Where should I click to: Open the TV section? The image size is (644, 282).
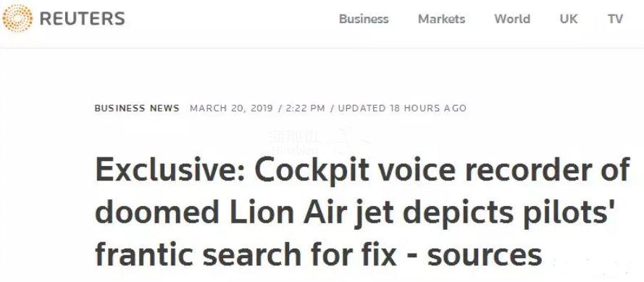point(615,19)
